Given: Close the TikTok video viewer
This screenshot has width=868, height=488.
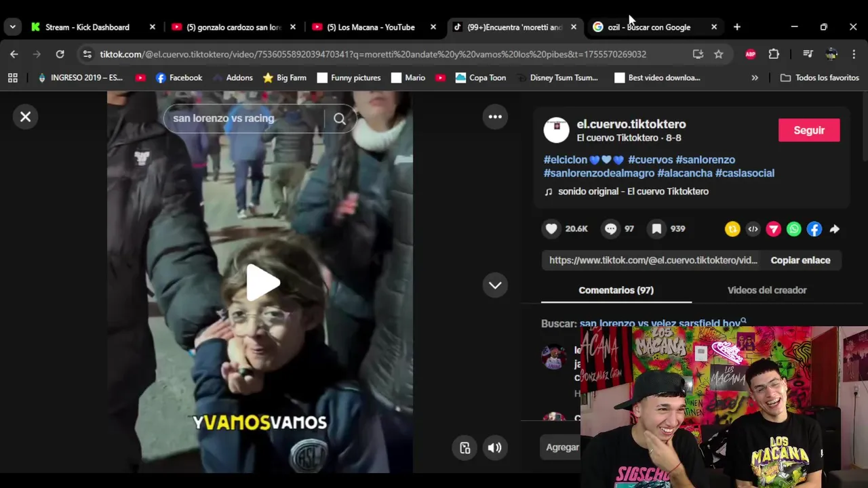Looking at the screenshot, I should tap(25, 117).
